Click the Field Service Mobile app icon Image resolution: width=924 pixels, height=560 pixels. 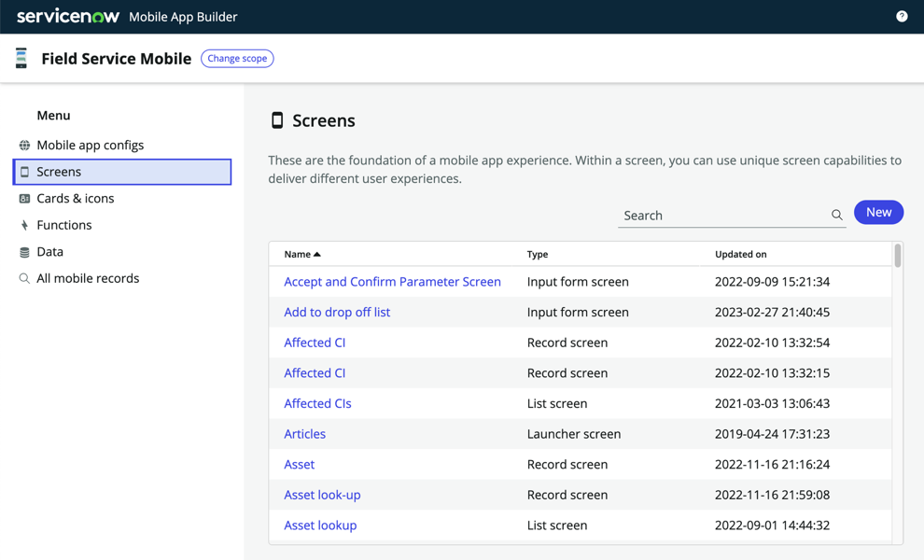(x=21, y=59)
